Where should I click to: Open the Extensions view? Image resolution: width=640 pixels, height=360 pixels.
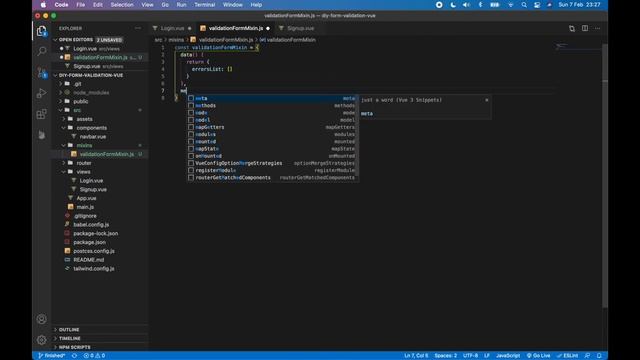coord(41,114)
